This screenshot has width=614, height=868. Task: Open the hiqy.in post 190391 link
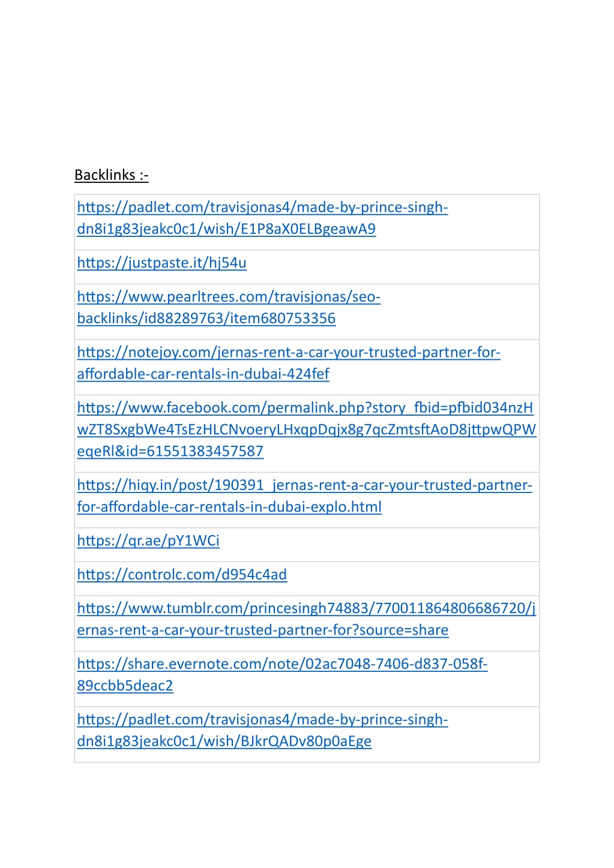coord(304,495)
